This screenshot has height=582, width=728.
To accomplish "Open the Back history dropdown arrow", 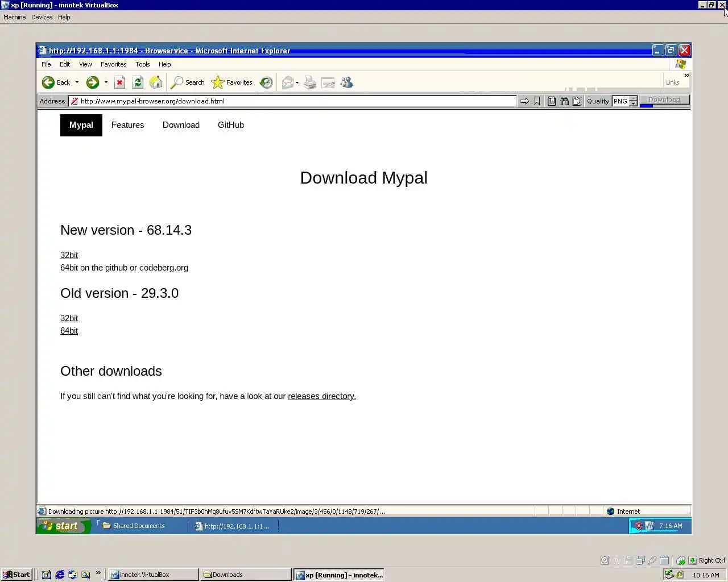I will pyautogui.click(x=77, y=82).
